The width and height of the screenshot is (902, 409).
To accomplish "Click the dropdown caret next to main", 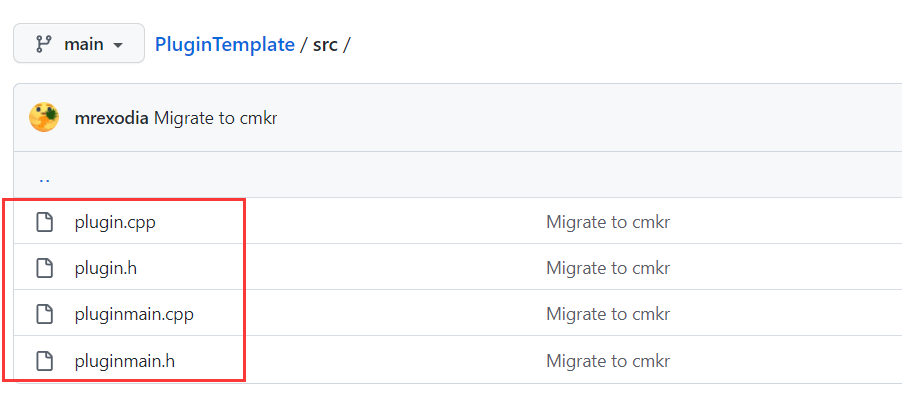I will pos(117,45).
